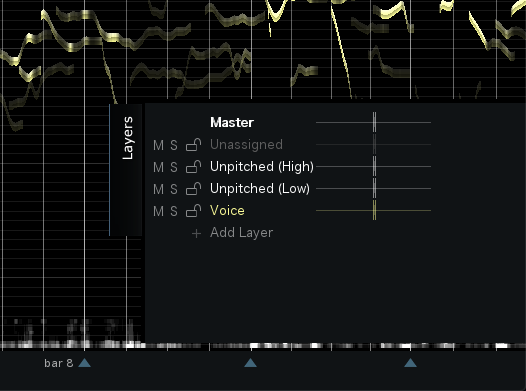Lock the Unassigned layer
This screenshot has width=526, height=391.
coord(194,145)
